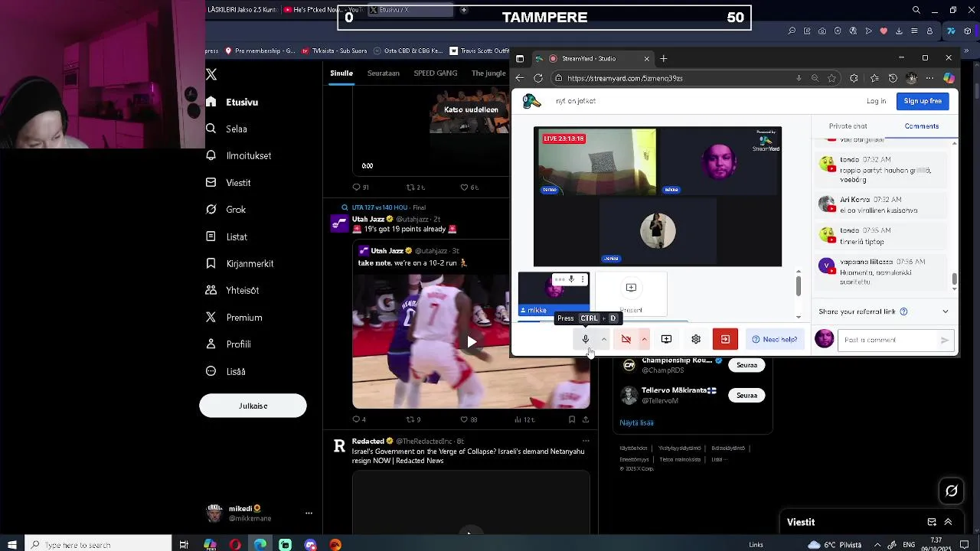Open Edge three-dot settings menu

click(930, 78)
